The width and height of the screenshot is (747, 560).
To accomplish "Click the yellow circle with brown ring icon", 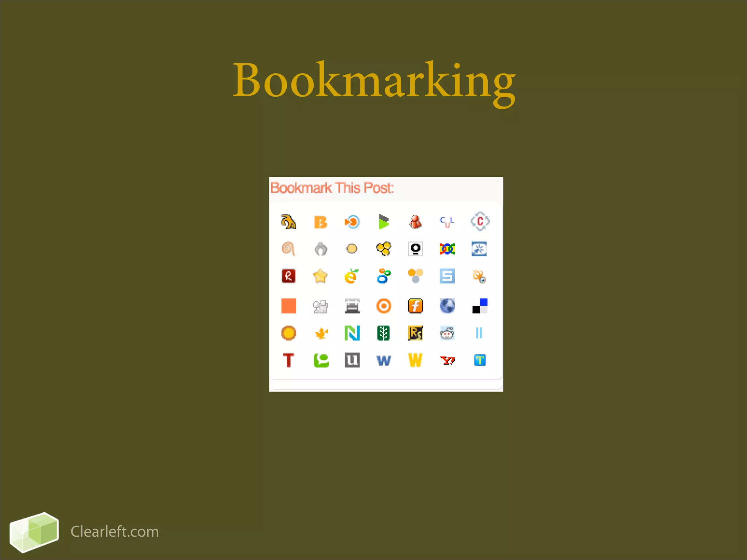I will pyautogui.click(x=289, y=333).
